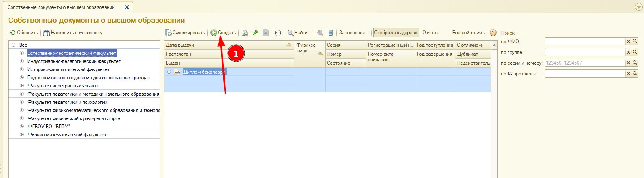Click the по серии и номеру input field
Viewport: 644px width, 178px height.
(x=584, y=63)
